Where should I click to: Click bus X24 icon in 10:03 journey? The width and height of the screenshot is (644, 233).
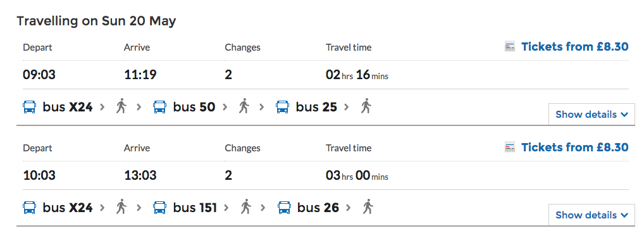pyautogui.click(x=29, y=208)
